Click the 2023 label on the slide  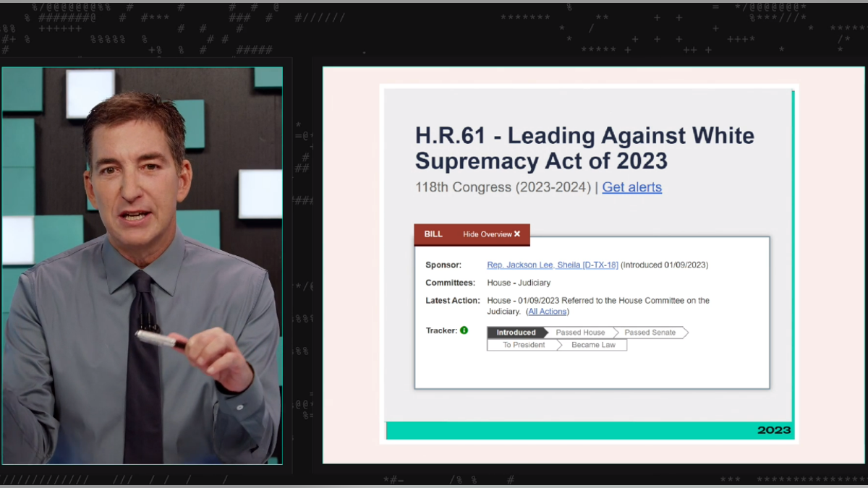tap(774, 430)
